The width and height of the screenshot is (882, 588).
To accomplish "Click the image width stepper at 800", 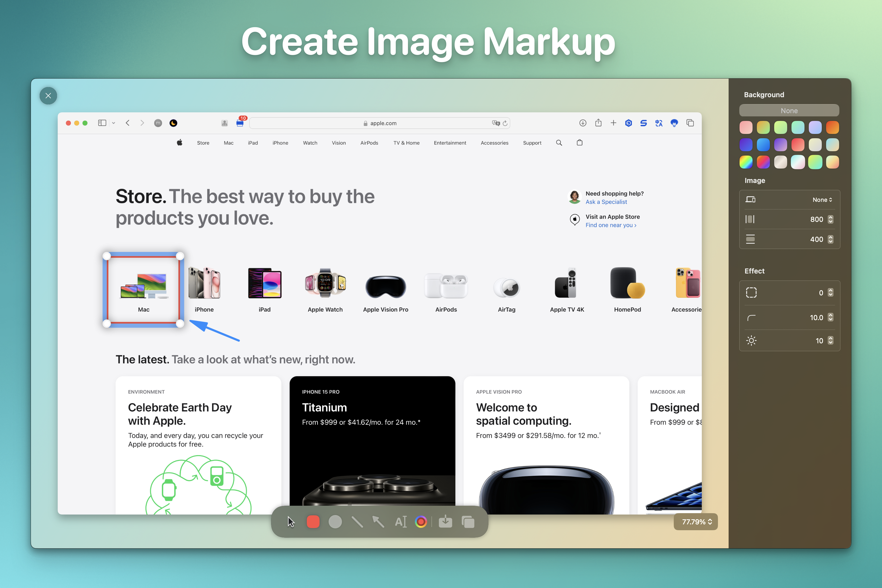I will pyautogui.click(x=831, y=219).
